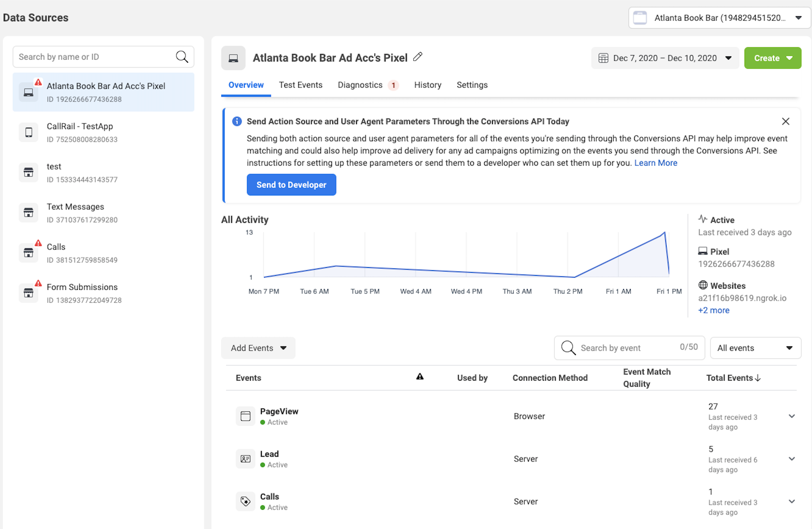The height and width of the screenshot is (529, 812).
Task: Show the +2 more websites link
Action: 713,310
